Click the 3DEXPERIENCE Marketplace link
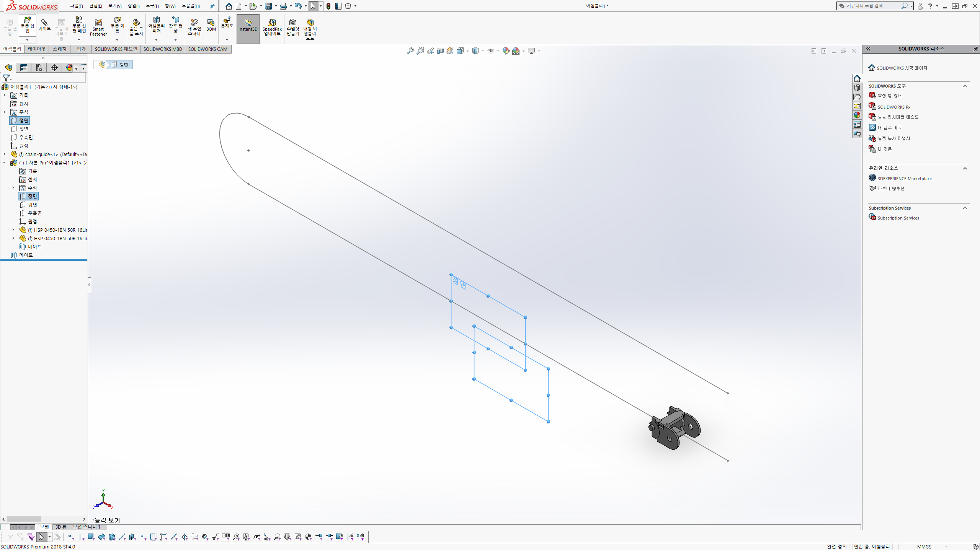Screen dimensions: 980x550 click(x=904, y=179)
